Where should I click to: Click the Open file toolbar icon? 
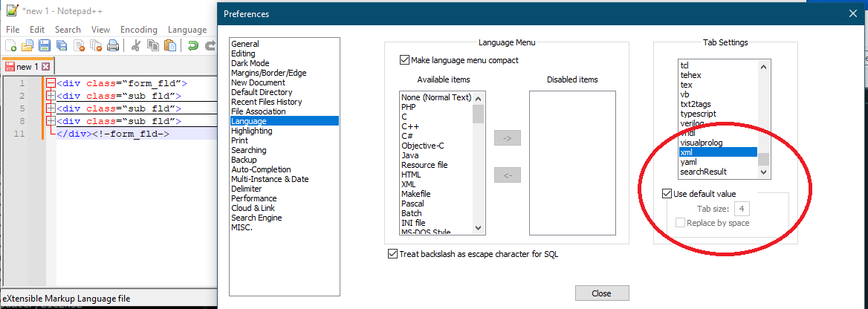27,46
